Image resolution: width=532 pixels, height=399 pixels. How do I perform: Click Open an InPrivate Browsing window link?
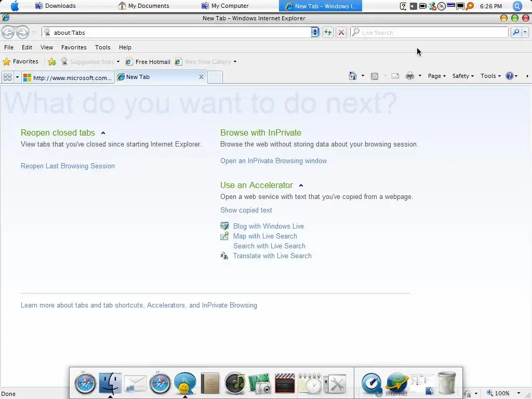coord(273,161)
